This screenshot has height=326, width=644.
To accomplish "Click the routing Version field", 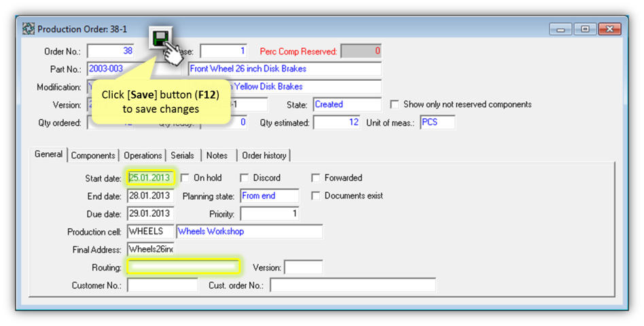I will pyautogui.click(x=304, y=268).
